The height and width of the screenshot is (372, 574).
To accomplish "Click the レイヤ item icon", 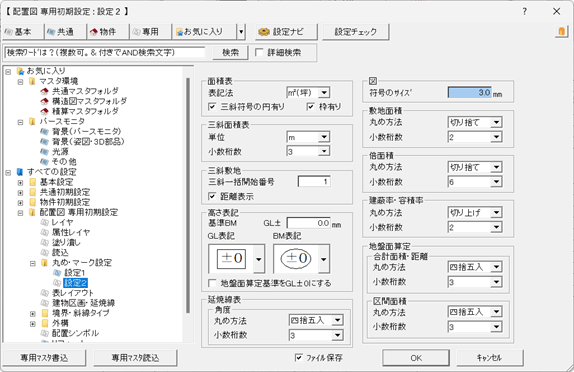I will (45, 222).
